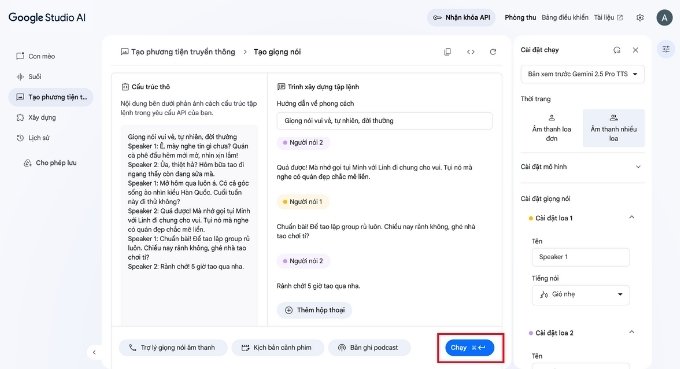The image size is (680, 369).
Task: Open settings gear icon in header
Action: tap(640, 18)
